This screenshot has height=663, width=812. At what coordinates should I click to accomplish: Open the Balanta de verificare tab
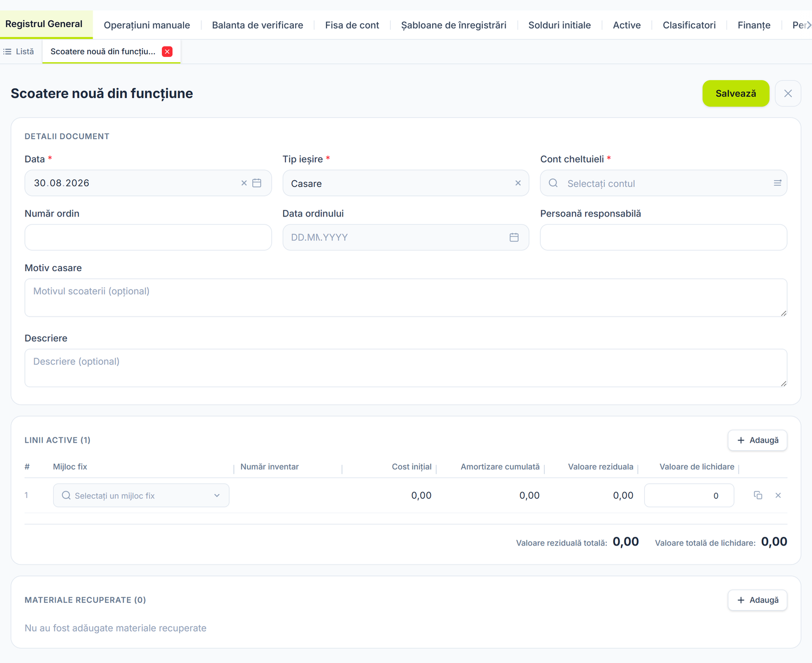pos(258,25)
